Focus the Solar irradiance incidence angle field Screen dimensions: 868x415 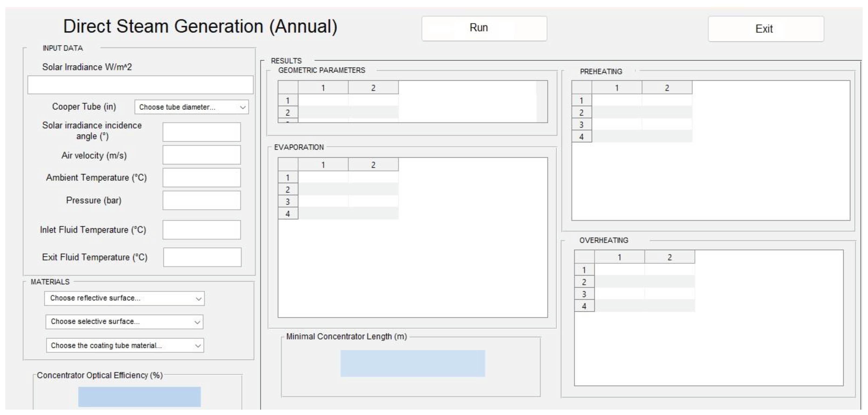click(x=201, y=132)
